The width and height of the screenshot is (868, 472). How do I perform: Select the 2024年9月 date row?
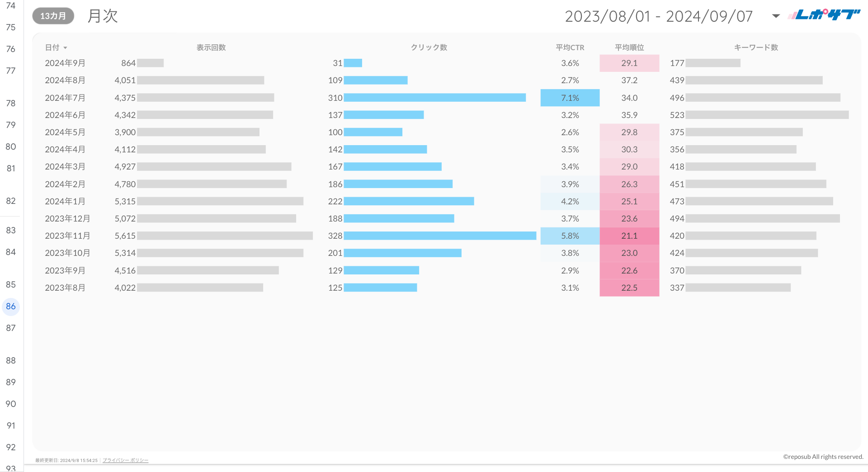(x=65, y=63)
